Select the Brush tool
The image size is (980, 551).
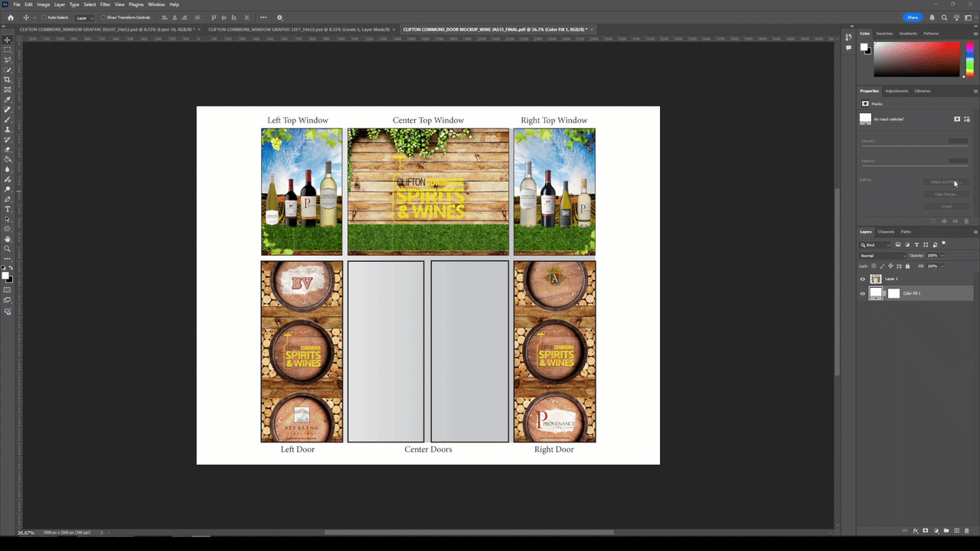[x=8, y=119]
